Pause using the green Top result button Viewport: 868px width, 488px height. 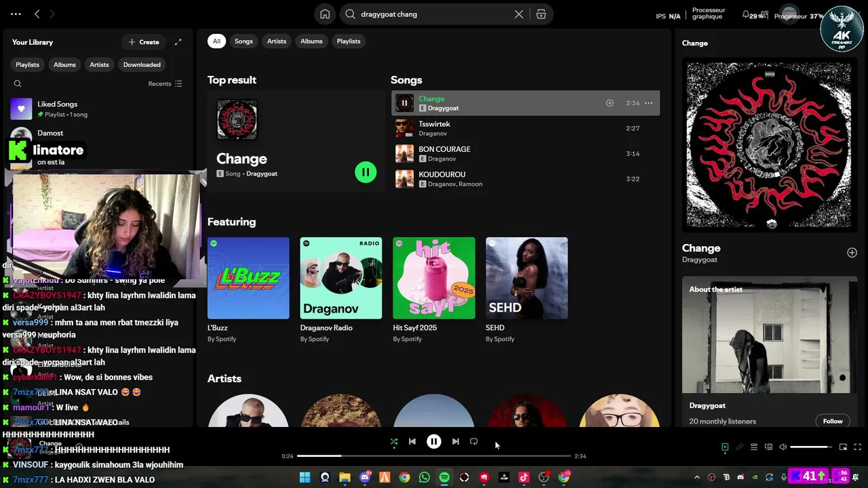(x=366, y=172)
